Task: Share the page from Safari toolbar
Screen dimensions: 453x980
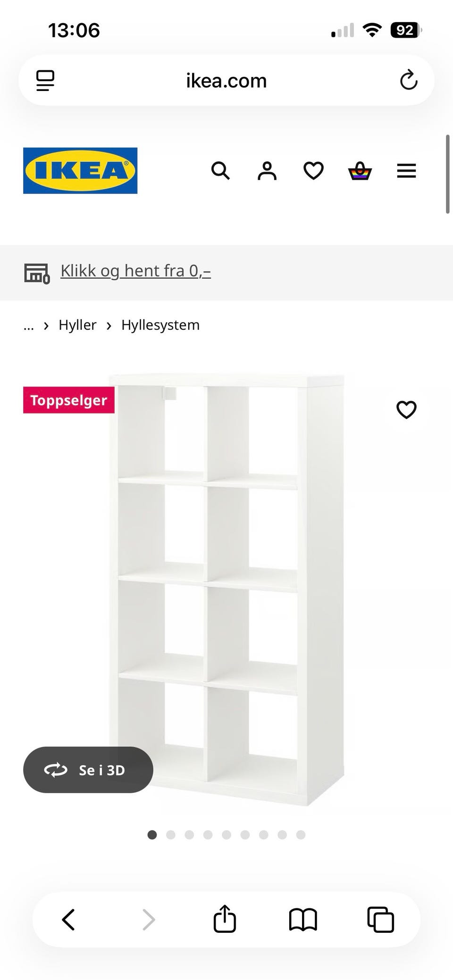Action: (225, 919)
